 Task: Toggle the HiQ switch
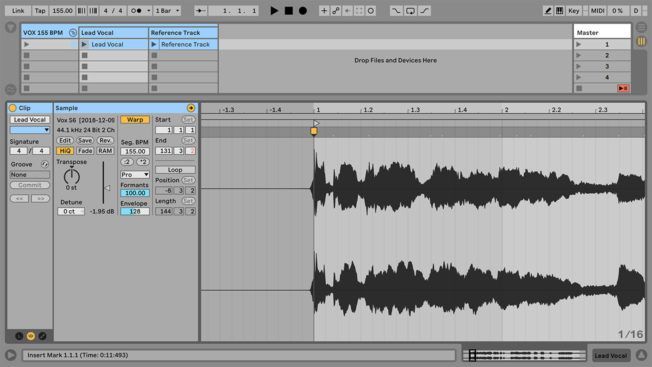click(x=65, y=151)
